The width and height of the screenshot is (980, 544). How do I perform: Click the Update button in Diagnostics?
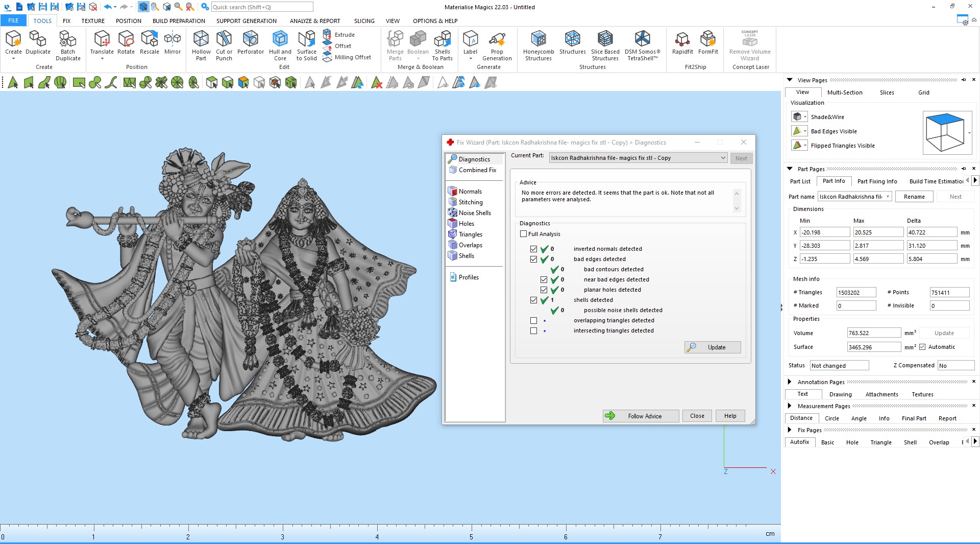coord(713,347)
